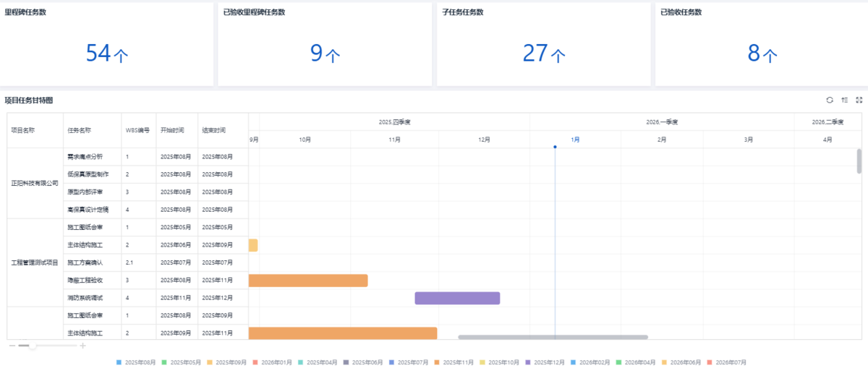The height and width of the screenshot is (368, 868).
Task: Open the Gantt chart in fullscreen
Action: click(859, 100)
